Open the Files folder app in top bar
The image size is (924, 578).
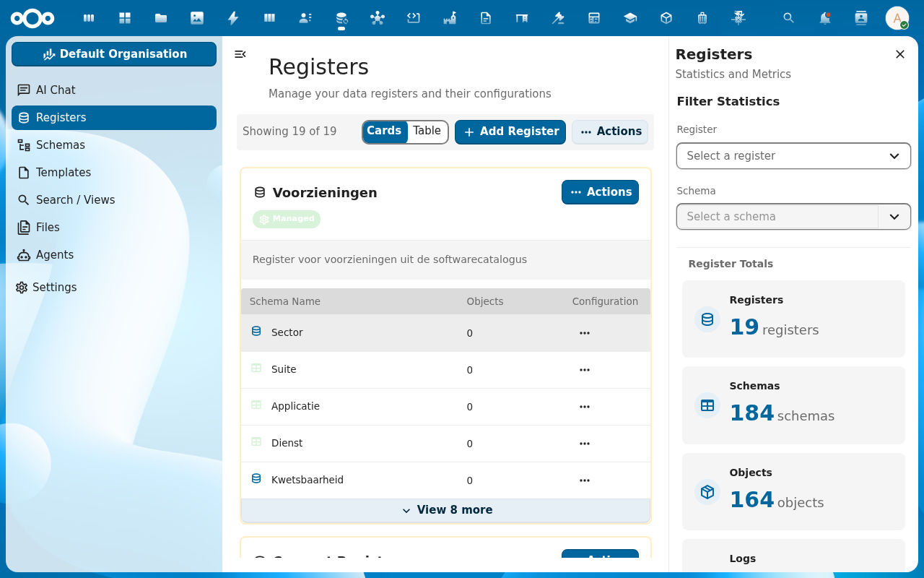pos(161,18)
